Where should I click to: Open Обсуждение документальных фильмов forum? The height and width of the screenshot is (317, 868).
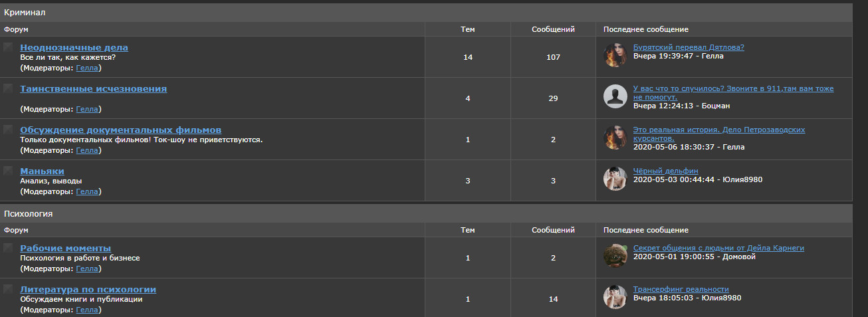tap(120, 130)
